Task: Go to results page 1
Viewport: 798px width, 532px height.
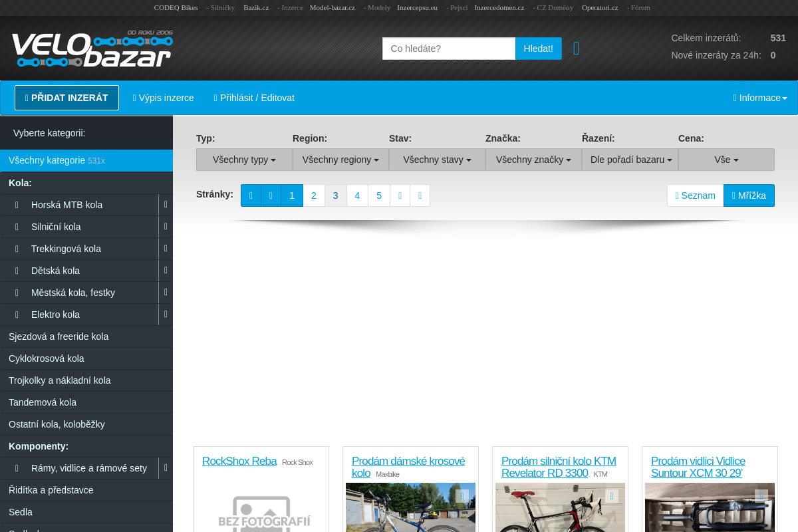Action: [292, 196]
